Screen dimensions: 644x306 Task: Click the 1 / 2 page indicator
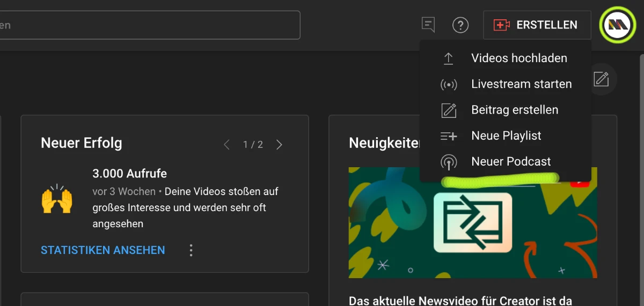pos(253,145)
